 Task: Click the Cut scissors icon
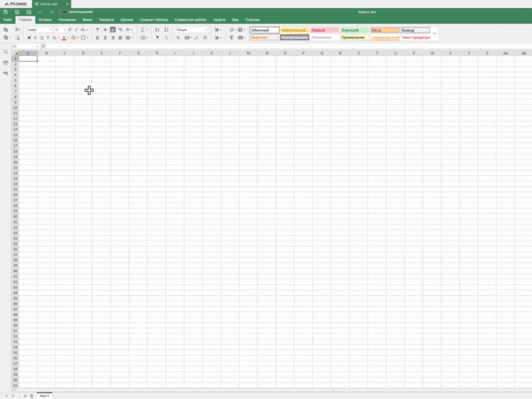(18, 30)
